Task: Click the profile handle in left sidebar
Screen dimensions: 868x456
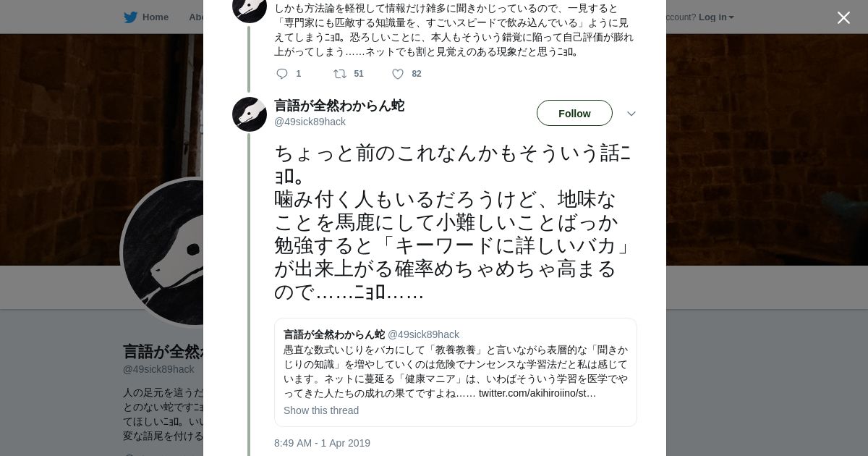Action: tap(158, 369)
